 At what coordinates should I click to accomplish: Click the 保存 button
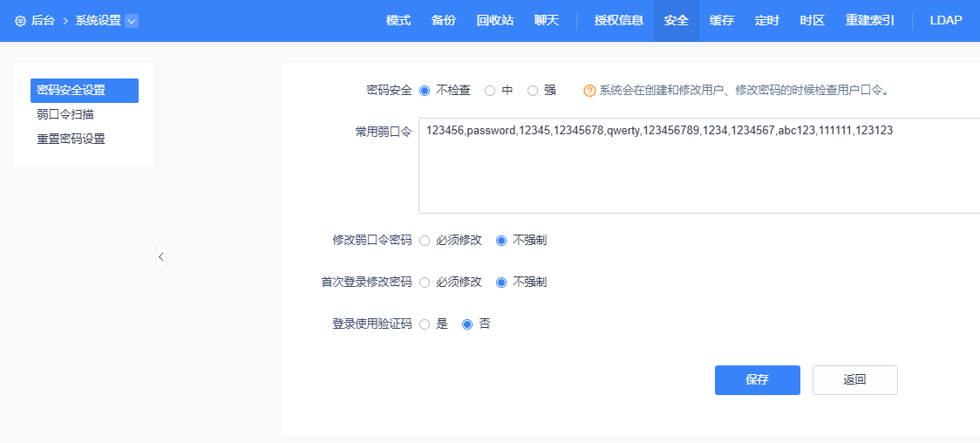tap(758, 380)
